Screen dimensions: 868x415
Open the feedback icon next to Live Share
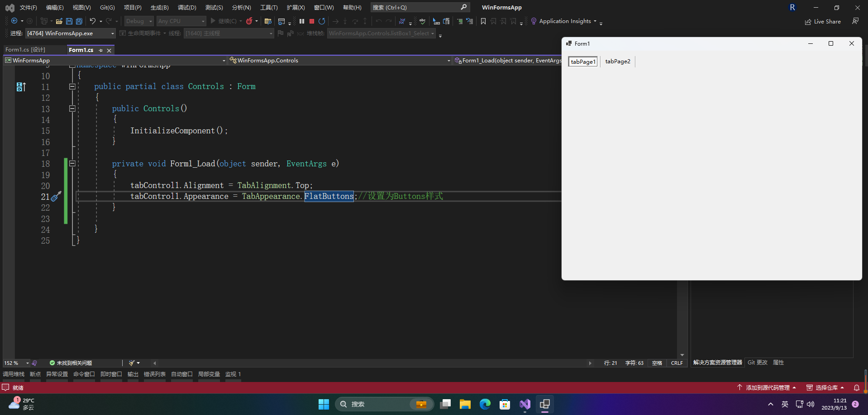click(855, 21)
